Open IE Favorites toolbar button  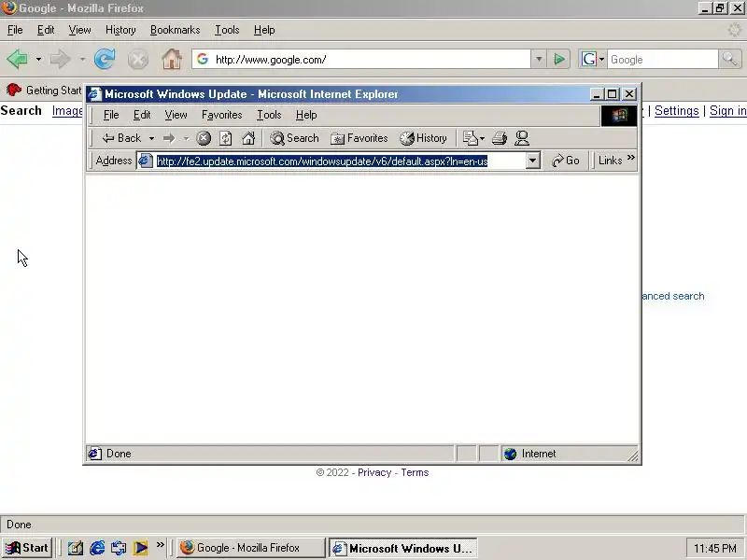(x=359, y=138)
